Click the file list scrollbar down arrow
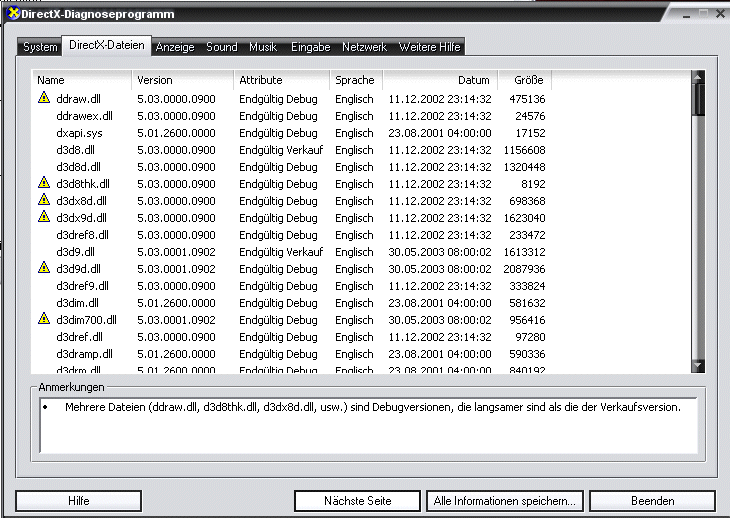 tap(698, 366)
